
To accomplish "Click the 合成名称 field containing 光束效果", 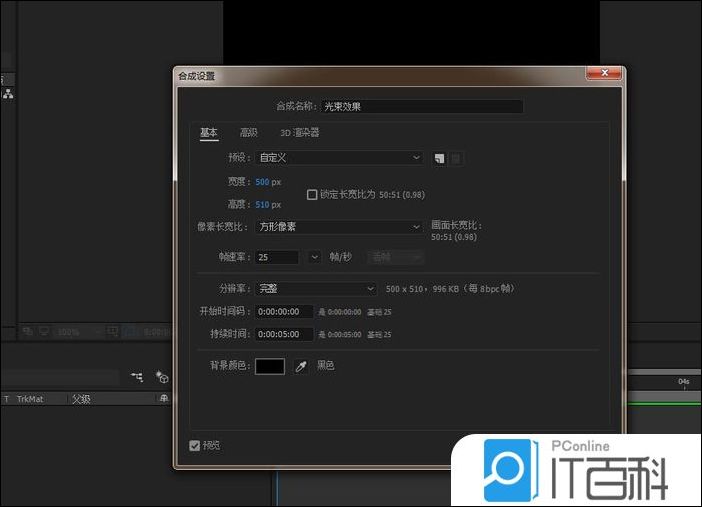I will [x=422, y=107].
